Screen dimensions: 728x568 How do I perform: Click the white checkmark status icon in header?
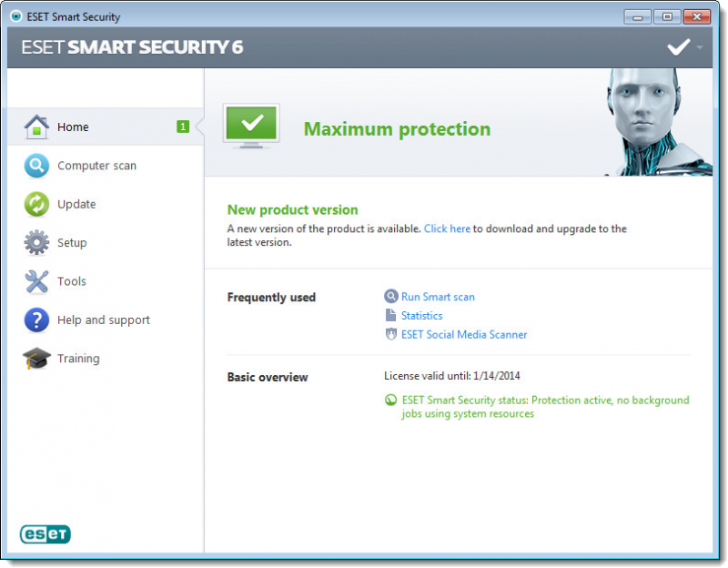point(678,47)
